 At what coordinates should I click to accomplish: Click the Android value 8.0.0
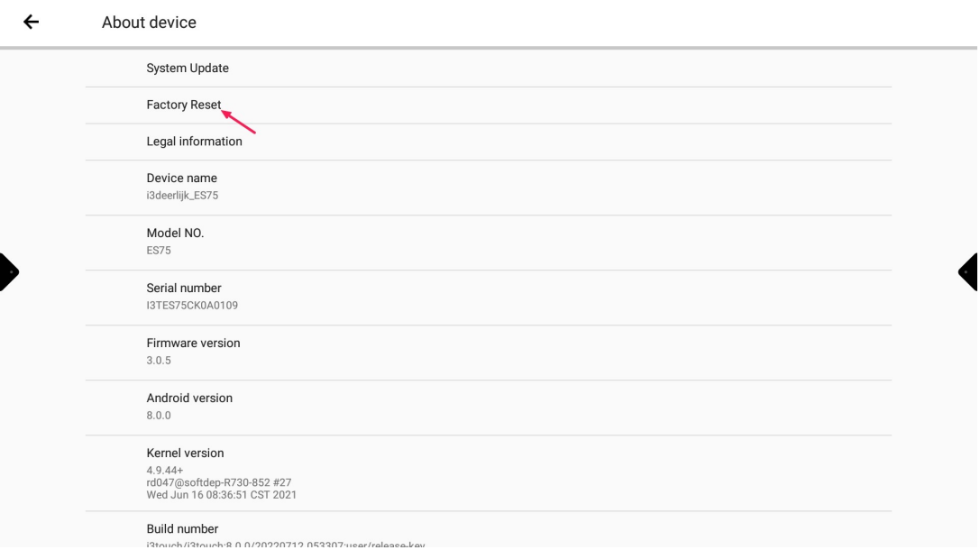159,416
